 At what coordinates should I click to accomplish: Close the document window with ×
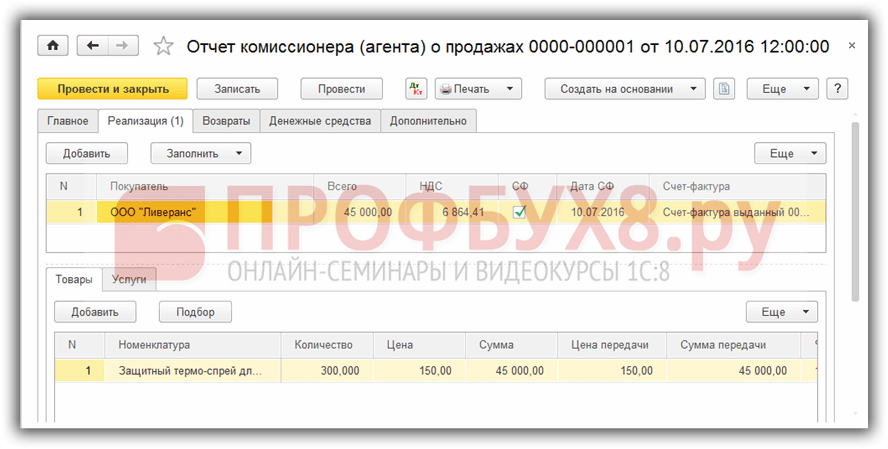(852, 46)
